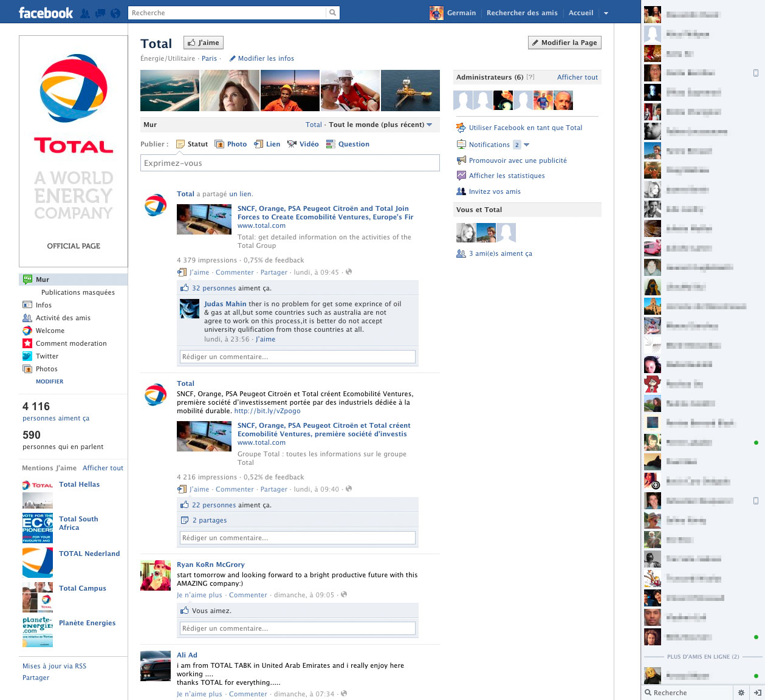Open Planète Energies page
765x700 pixels.
click(87, 623)
